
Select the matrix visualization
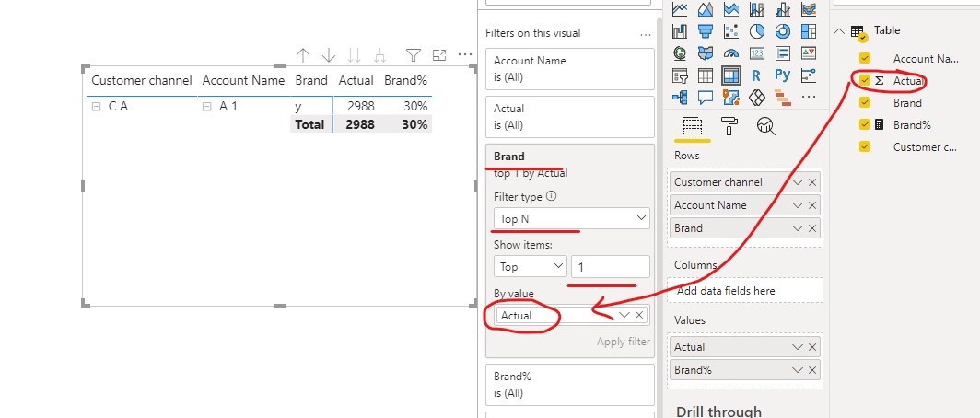(731, 75)
